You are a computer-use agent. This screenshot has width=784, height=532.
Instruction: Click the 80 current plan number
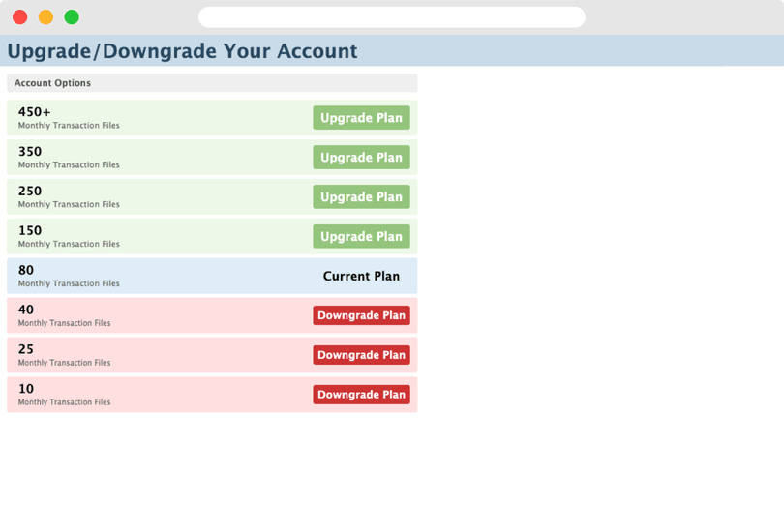click(26, 271)
